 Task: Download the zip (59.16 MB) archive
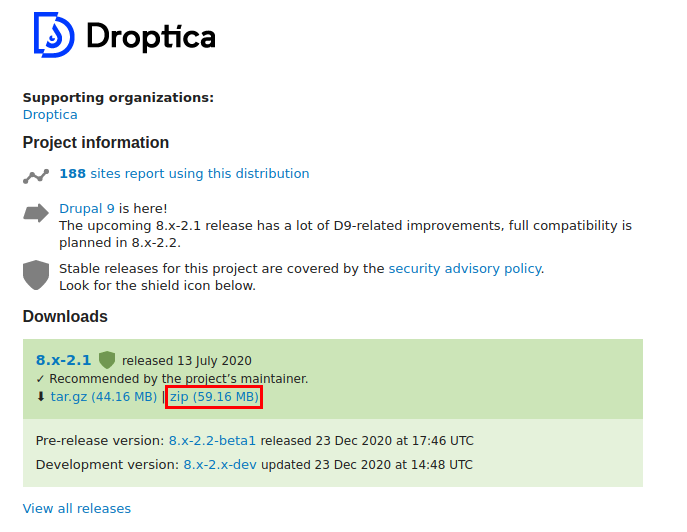214,397
